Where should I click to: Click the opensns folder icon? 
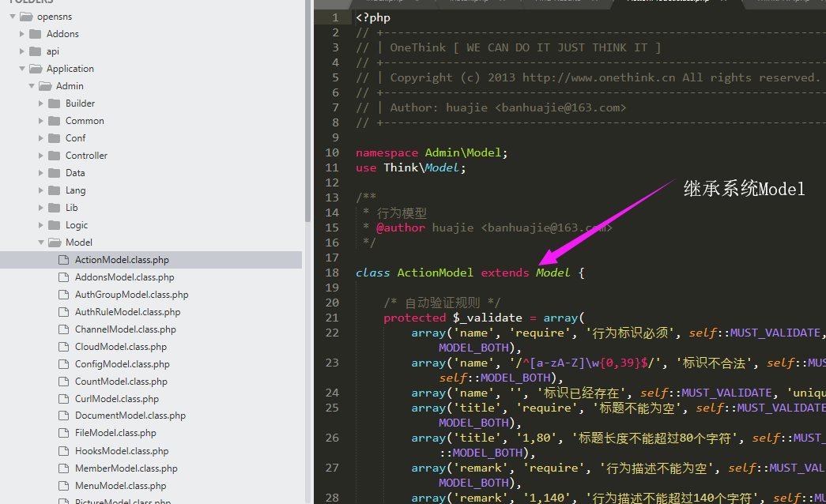pos(26,17)
